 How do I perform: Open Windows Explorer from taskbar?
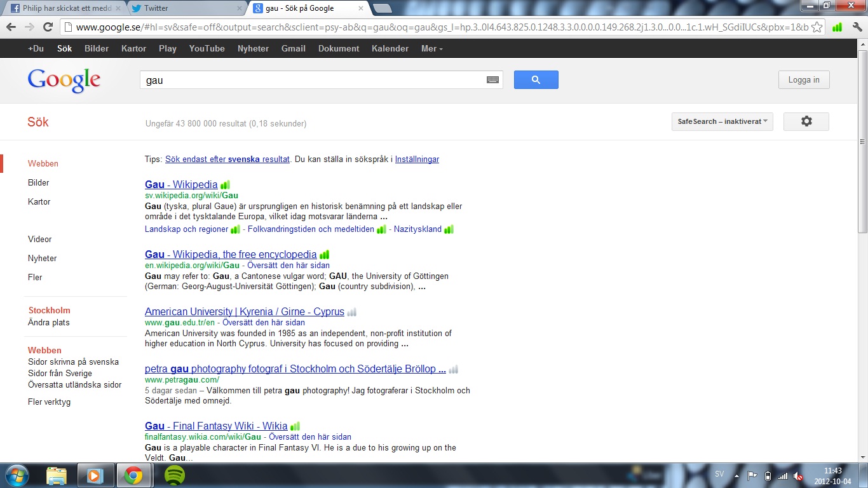click(57, 475)
